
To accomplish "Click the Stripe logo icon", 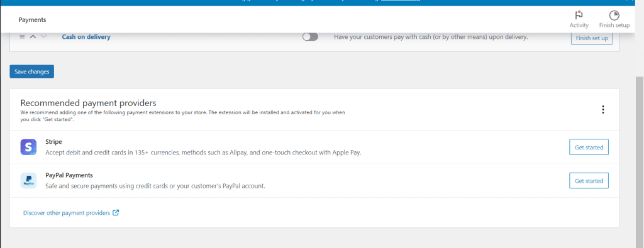I will pyautogui.click(x=28, y=147).
